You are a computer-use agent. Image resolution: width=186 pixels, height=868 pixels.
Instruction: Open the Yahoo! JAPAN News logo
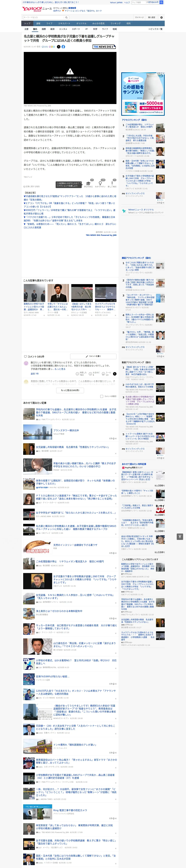tap(37, 9)
